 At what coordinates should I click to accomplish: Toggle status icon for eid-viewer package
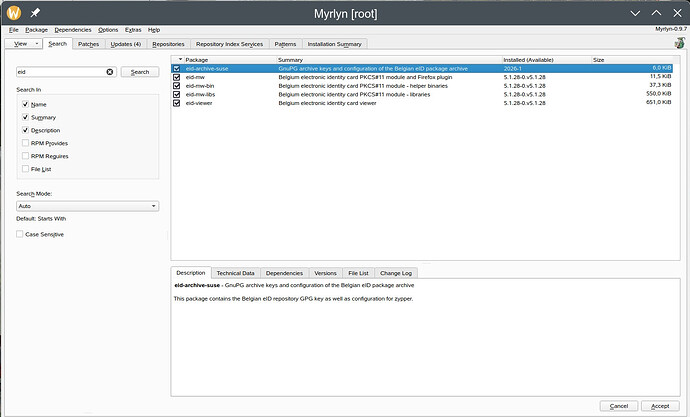click(x=177, y=102)
